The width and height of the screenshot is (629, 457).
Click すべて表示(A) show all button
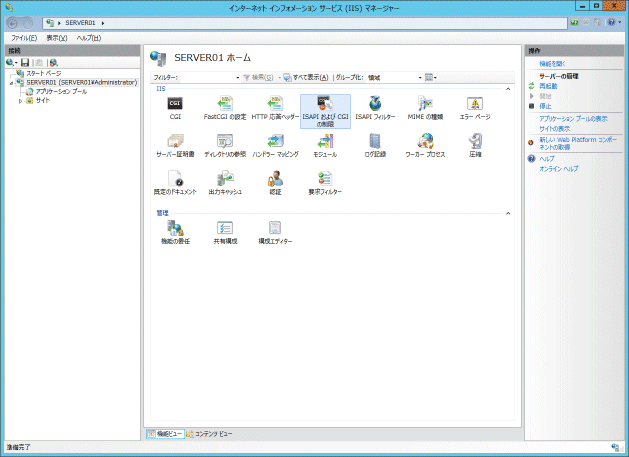click(x=306, y=77)
